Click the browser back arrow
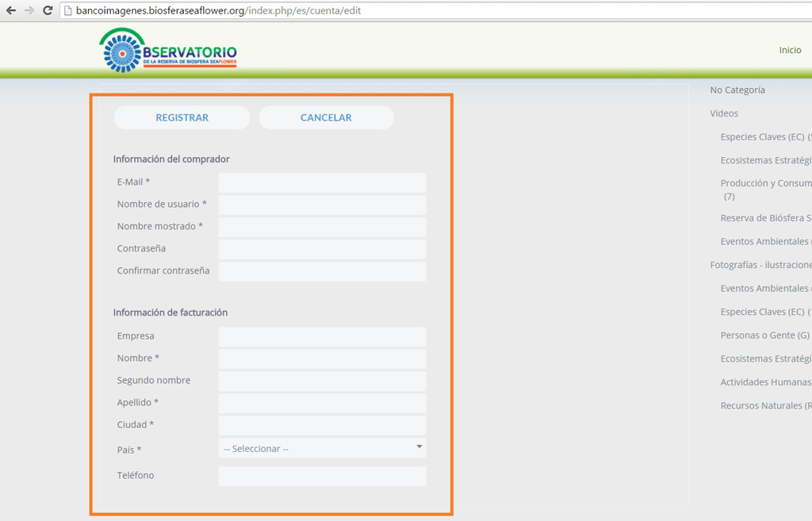 (11, 10)
